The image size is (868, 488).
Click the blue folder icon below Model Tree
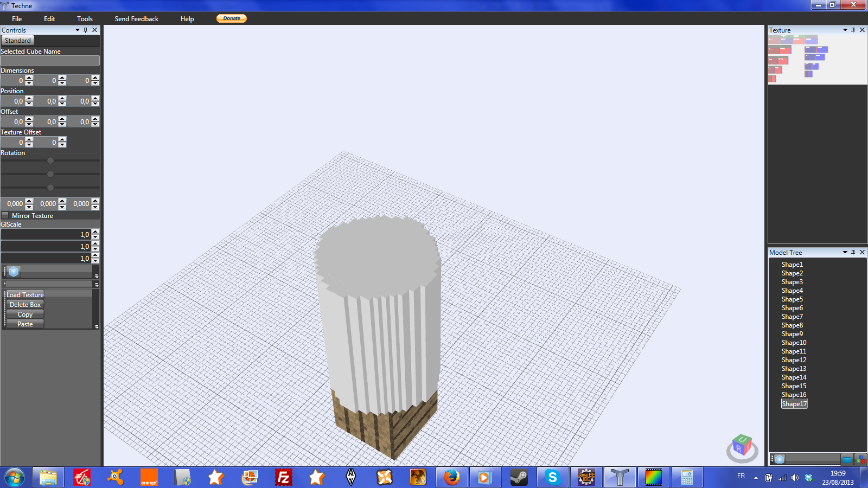847,459
